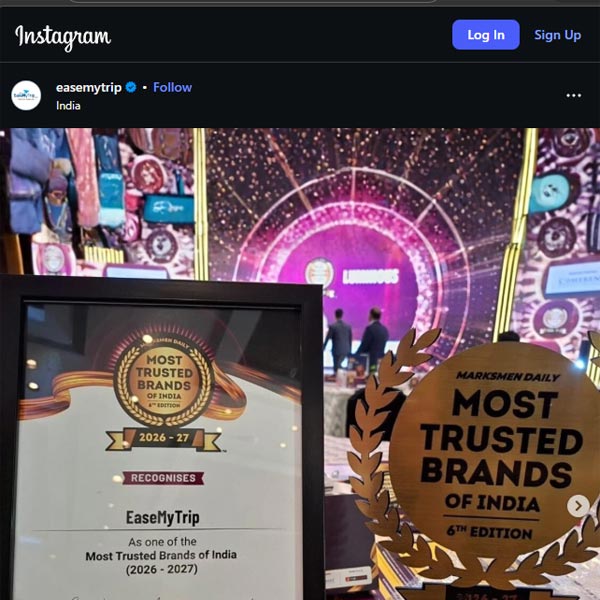This screenshot has height=600, width=600.
Task: Click the framed certificate's gold seal
Action: coord(164,380)
